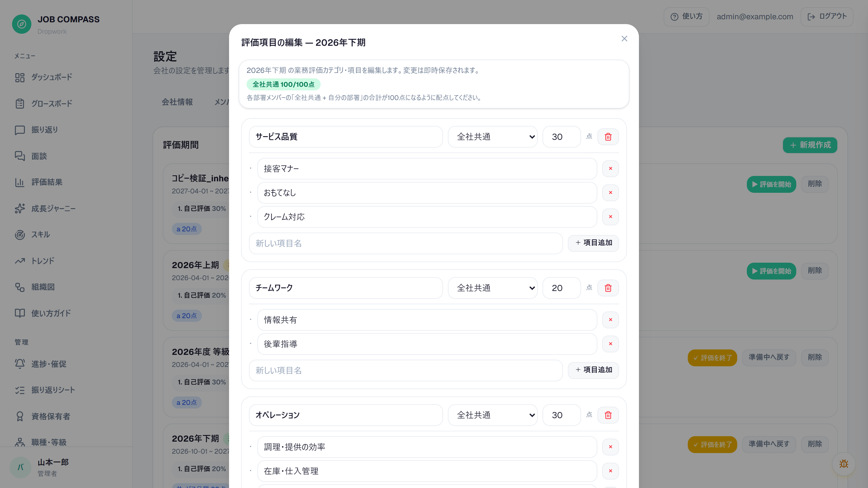Remove the 調理・提供の効率 item
868x488 pixels.
tap(610, 447)
